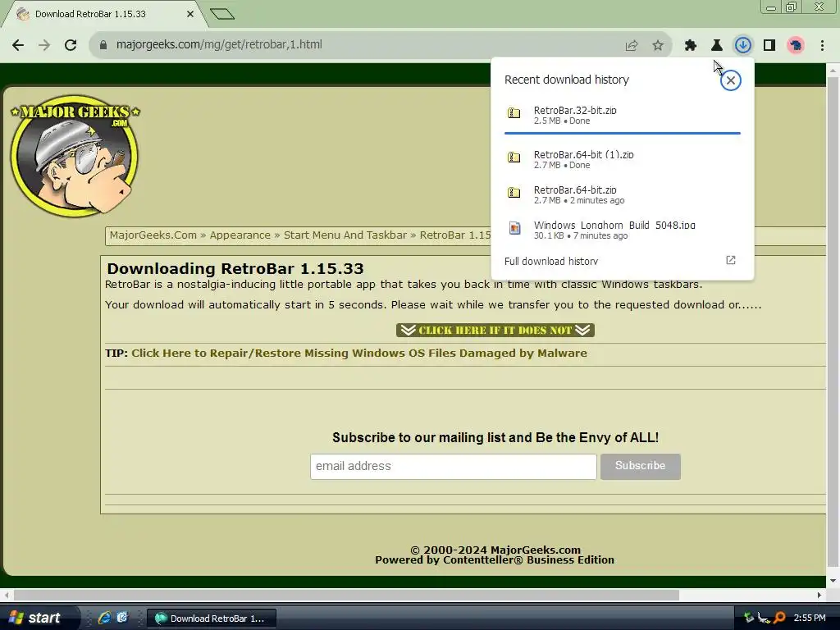
Task: Open Windows_Longhorn_Build_5048.jpg download
Action: click(x=622, y=230)
